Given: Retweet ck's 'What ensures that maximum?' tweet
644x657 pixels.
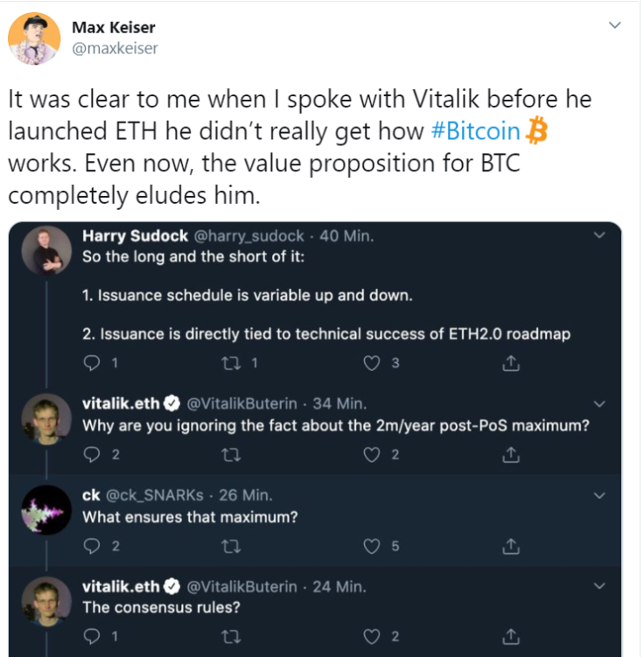Looking at the screenshot, I should tap(231, 547).
